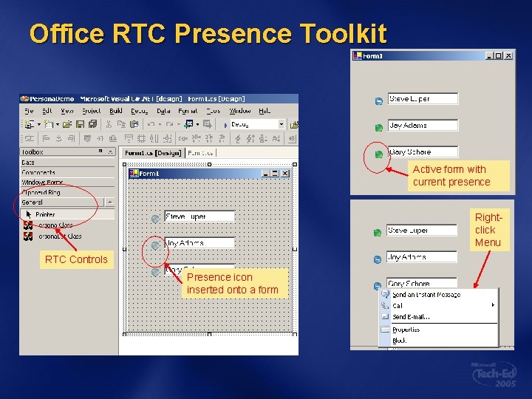The width and height of the screenshot is (532, 399).
Task: Click the Align Centers layout icon
Action: [58, 138]
